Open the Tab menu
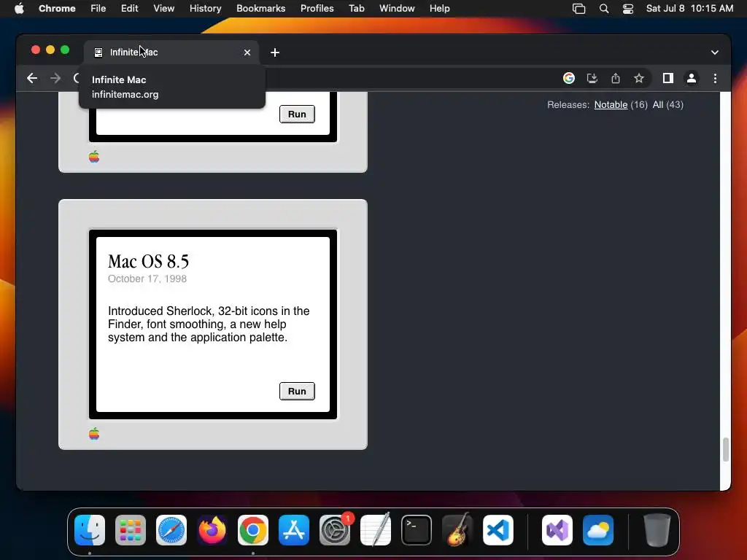The width and height of the screenshot is (747, 560). coord(356,9)
